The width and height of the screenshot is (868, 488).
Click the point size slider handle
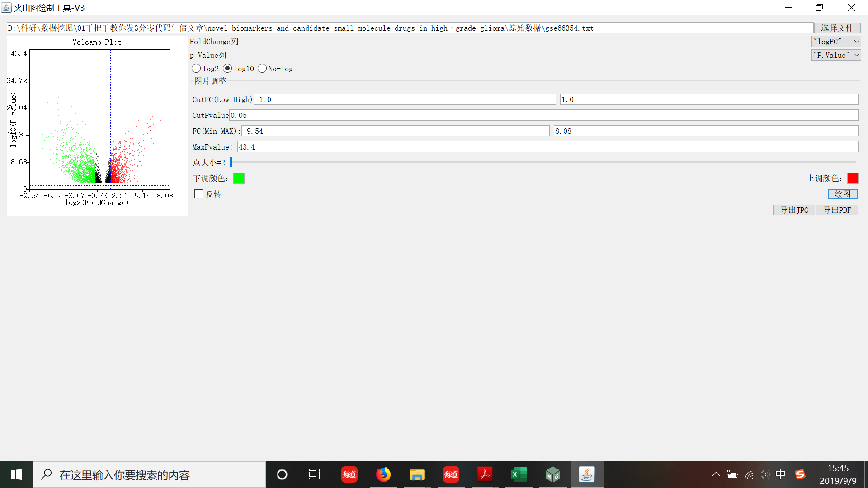(231, 162)
